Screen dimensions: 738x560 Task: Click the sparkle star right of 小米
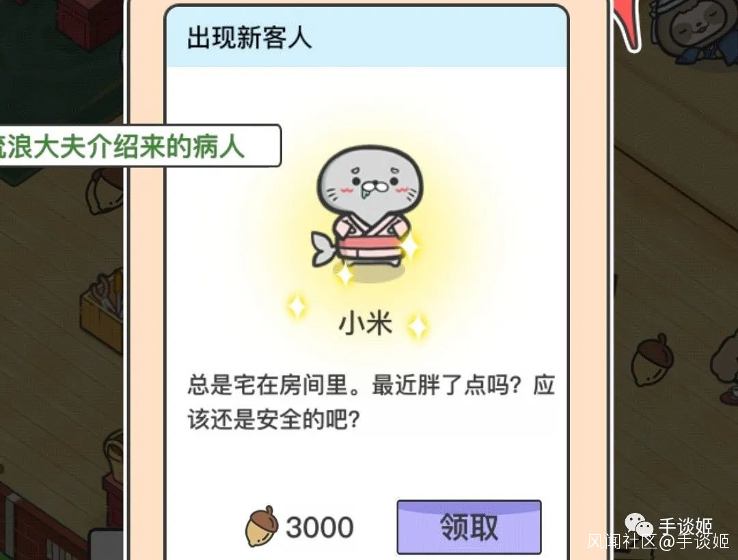point(418,326)
